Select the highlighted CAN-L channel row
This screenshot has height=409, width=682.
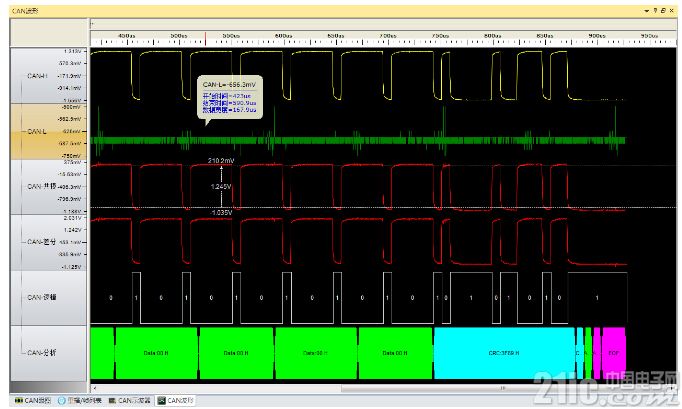point(49,131)
